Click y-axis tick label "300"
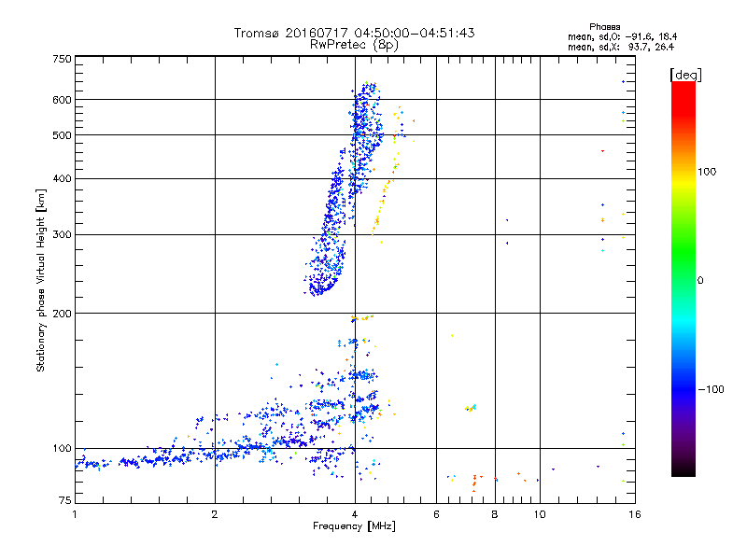 pos(62,235)
